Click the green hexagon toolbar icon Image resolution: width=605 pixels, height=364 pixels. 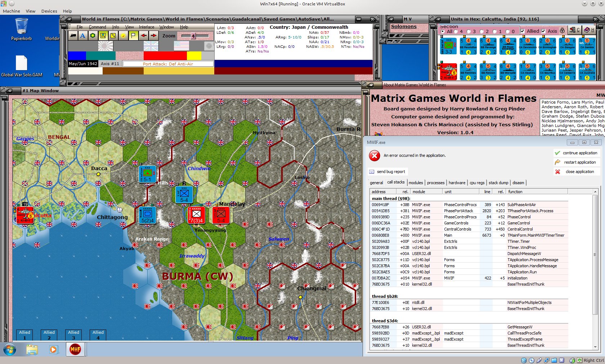pyautogui.click(x=93, y=36)
